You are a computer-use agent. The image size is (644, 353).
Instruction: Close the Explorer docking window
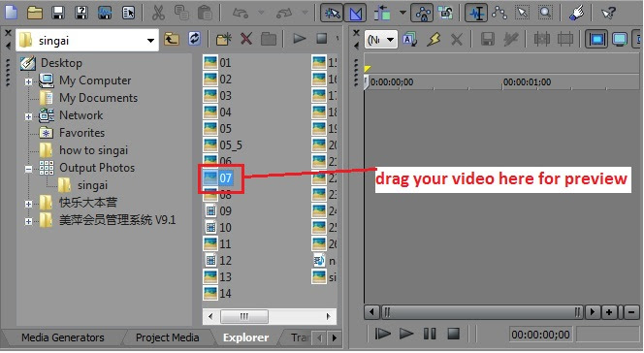pyautogui.click(x=8, y=33)
